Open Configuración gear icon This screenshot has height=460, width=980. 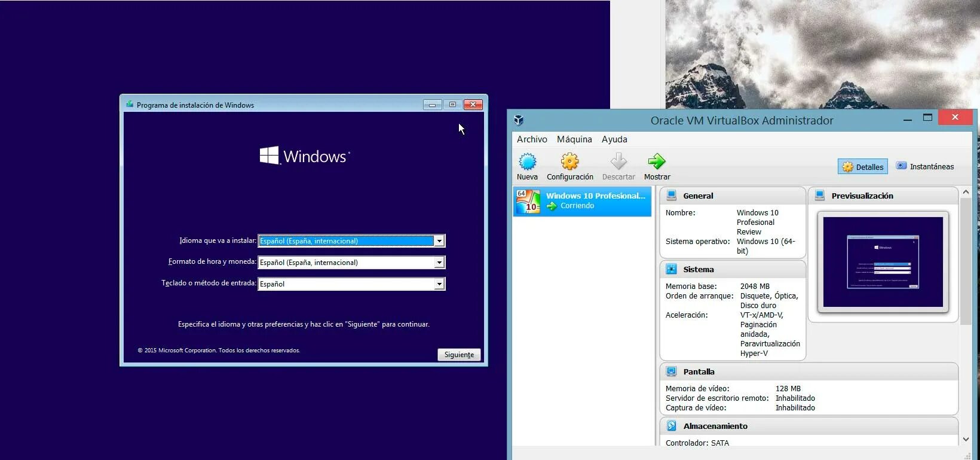tap(569, 162)
